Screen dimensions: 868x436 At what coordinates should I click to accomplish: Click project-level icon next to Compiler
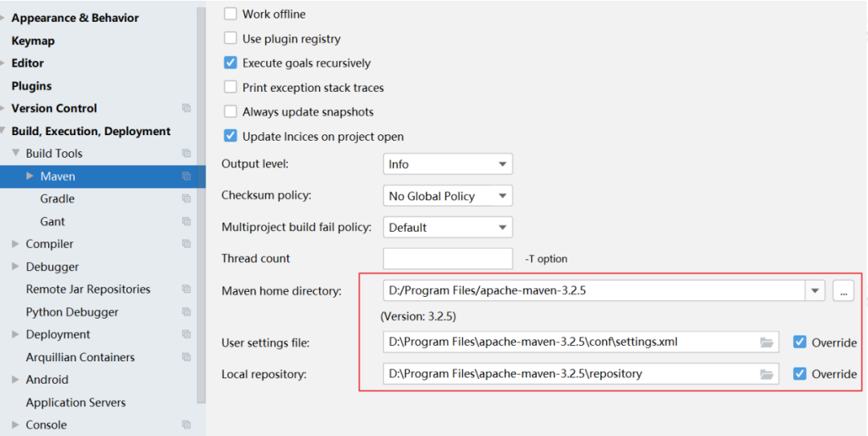point(186,245)
